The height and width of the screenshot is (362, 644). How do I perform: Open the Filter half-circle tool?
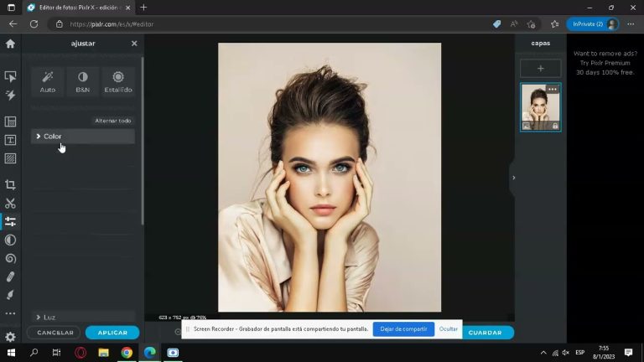click(10, 240)
